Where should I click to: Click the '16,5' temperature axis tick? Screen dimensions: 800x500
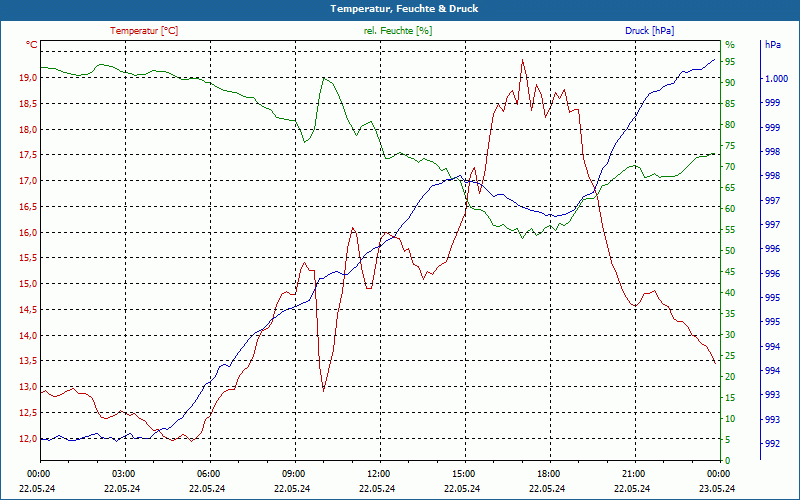coord(28,207)
